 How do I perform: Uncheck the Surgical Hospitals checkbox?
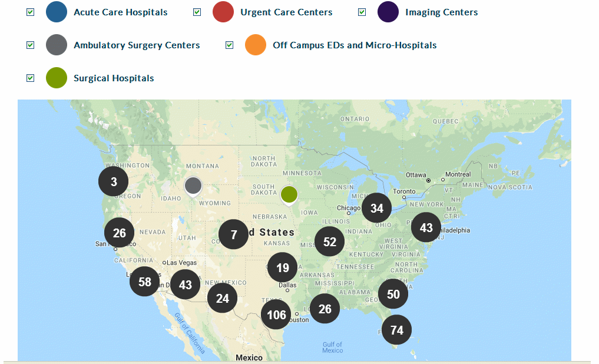31,78
